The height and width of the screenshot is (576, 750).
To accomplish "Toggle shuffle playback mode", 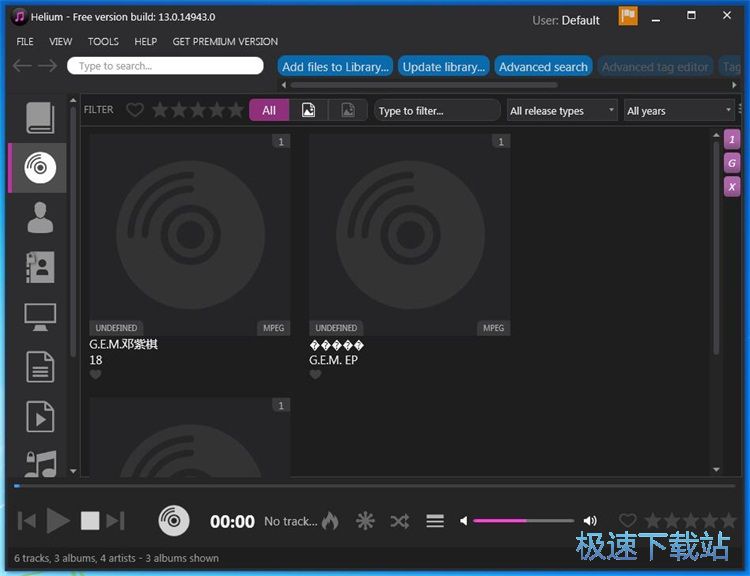I will tap(399, 521).
